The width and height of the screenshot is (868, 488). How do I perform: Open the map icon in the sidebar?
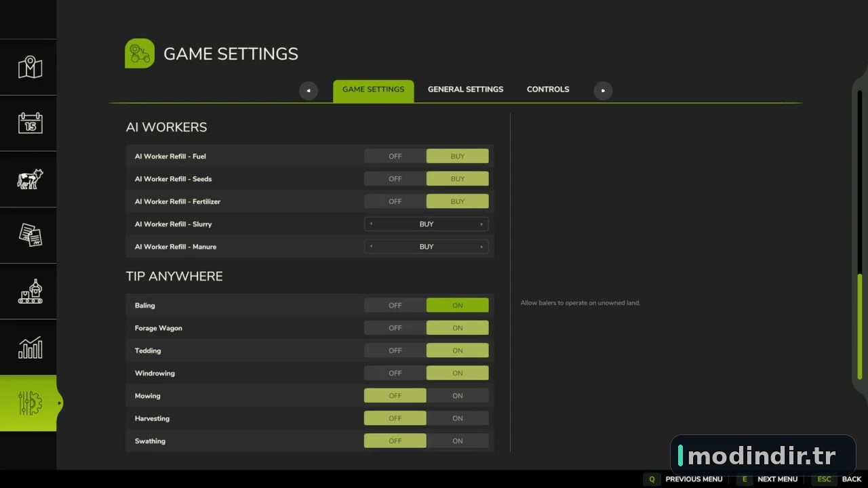(x=30, y=67)
